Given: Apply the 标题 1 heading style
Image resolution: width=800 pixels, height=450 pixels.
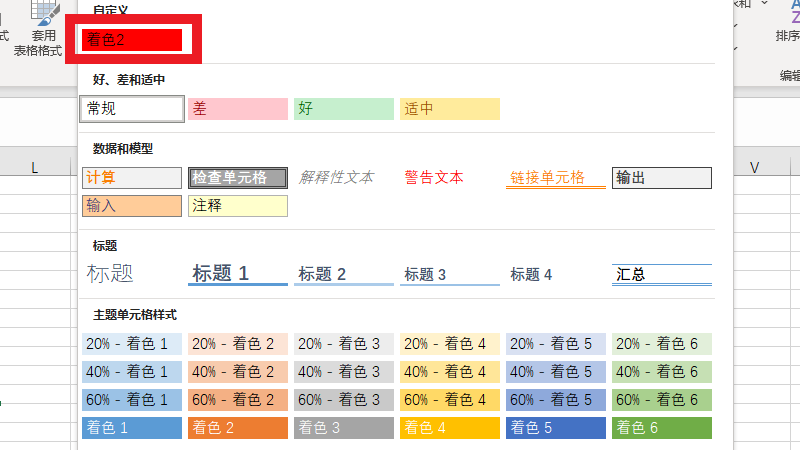Looking at the screenshot, I should coord(237,274).
